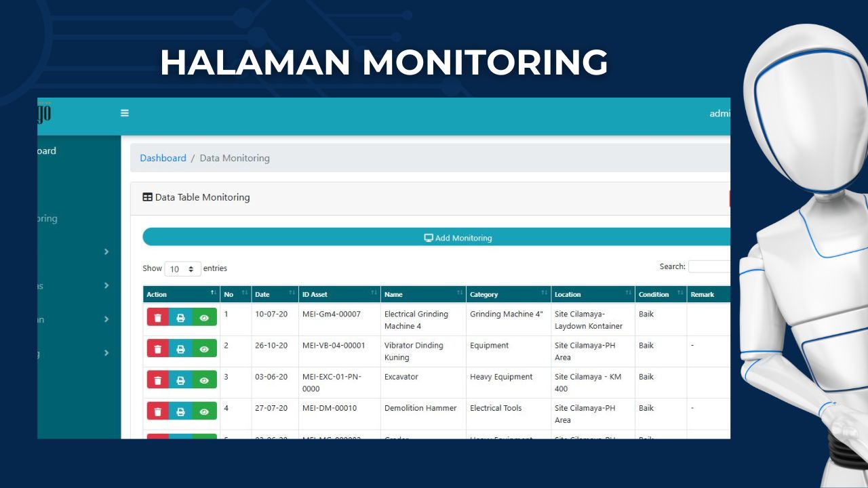Image resolution: width=868 pixels, height=488 pixels.
Task: Delete the Electrical Grinding Machine 4 row
Action: click(x=158, y=317)
